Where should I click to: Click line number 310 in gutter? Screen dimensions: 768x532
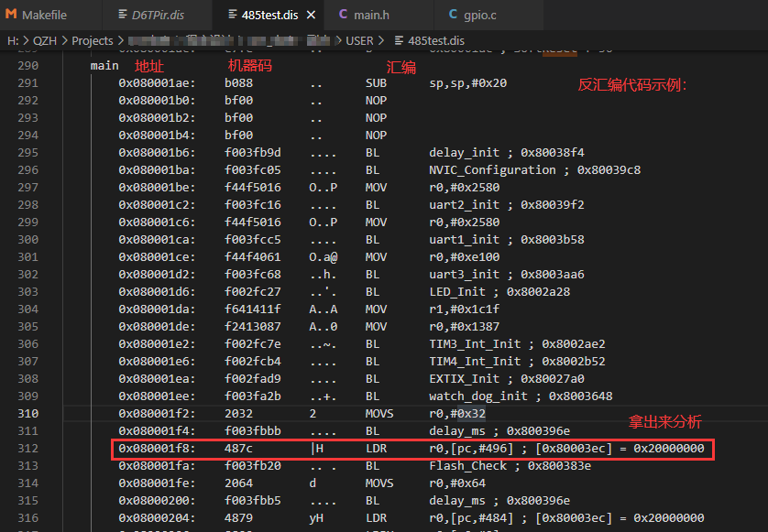coord(27,414)
